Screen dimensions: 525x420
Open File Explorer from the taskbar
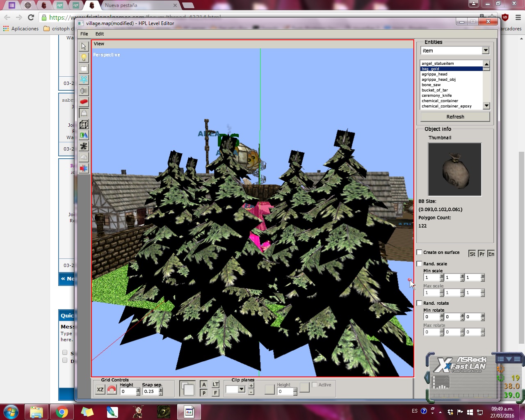click(x=37, y=412)
